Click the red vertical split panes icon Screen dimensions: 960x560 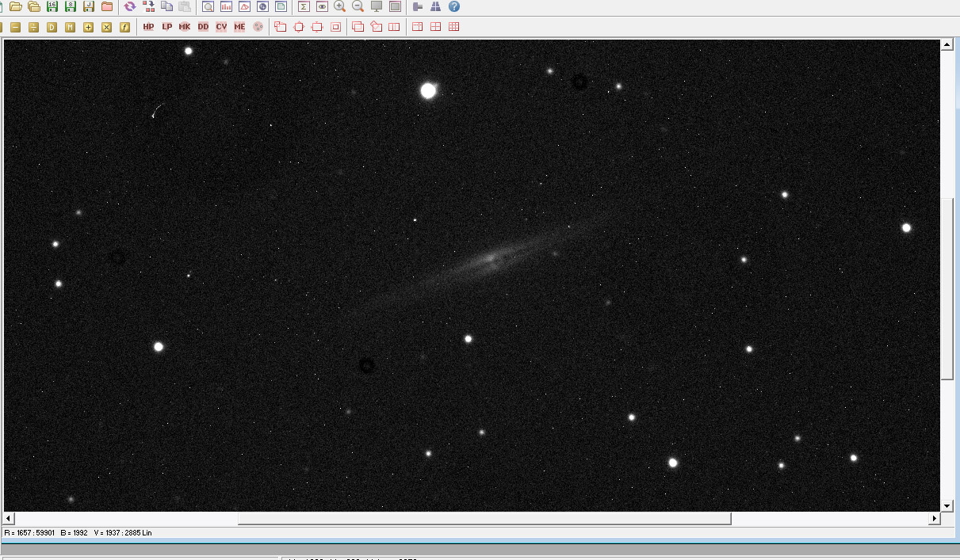coord(394,27)
